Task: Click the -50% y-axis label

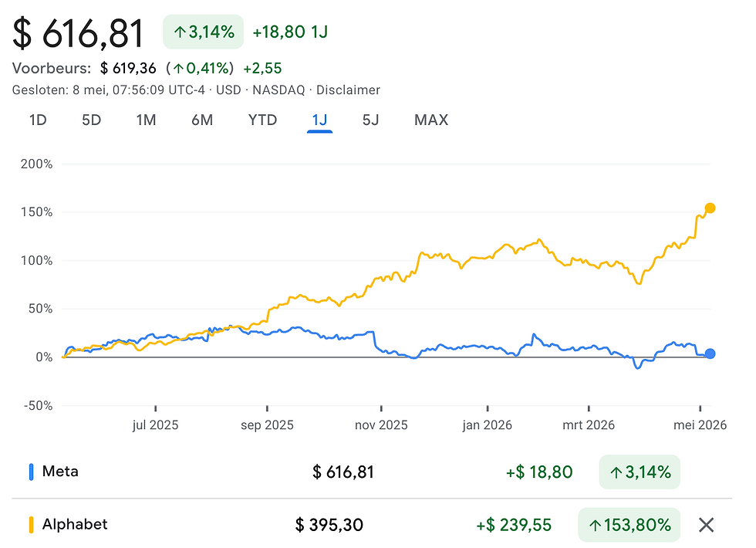Action: click(x=38, y=406)
